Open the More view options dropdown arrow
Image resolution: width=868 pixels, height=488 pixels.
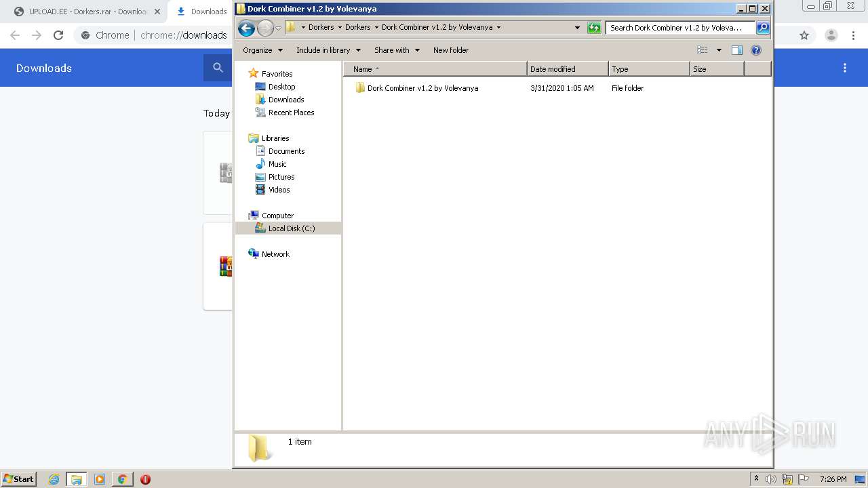(x=719, y=50)
